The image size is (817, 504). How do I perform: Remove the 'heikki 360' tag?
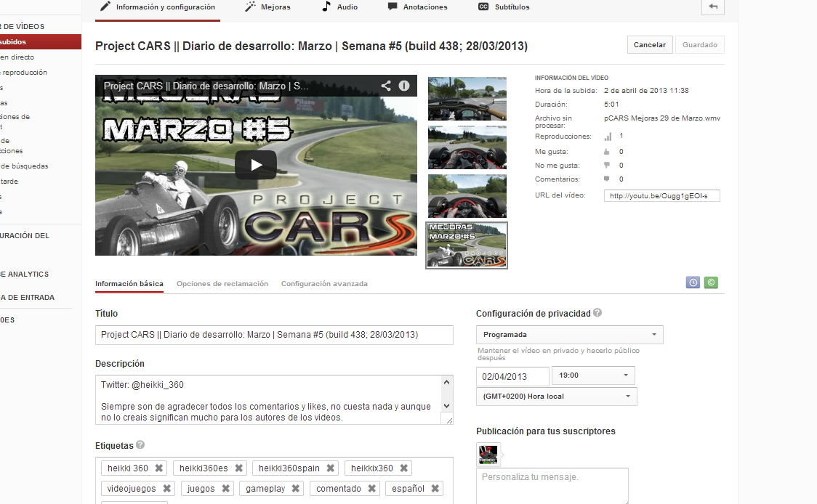click(x=159, y=468)
